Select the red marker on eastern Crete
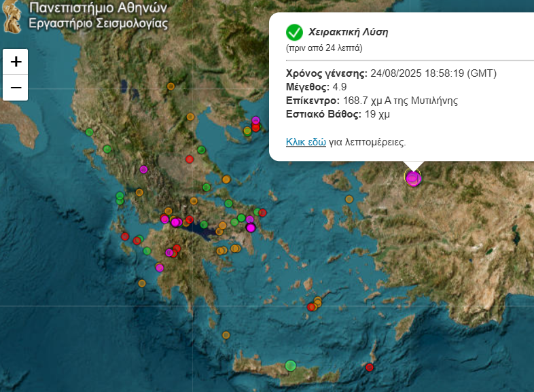Image resolution: width=534 pixels, height=392 pixels. click(x=370, y=367)
